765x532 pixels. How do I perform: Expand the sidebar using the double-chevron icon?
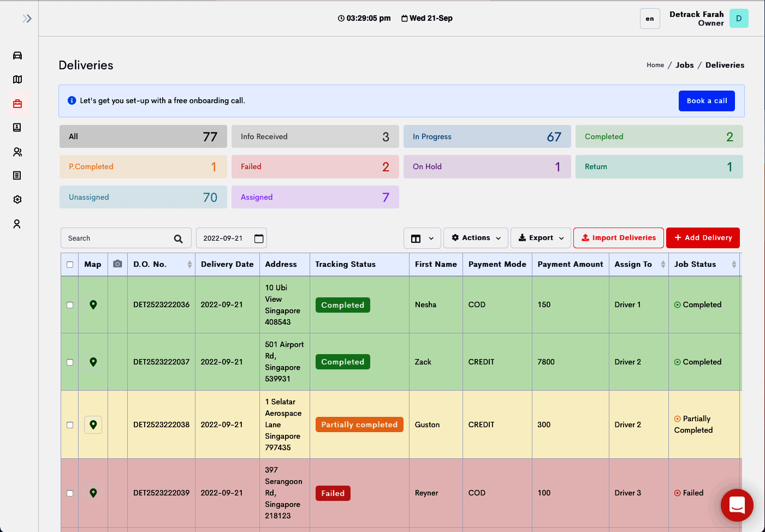click(27, 18)
